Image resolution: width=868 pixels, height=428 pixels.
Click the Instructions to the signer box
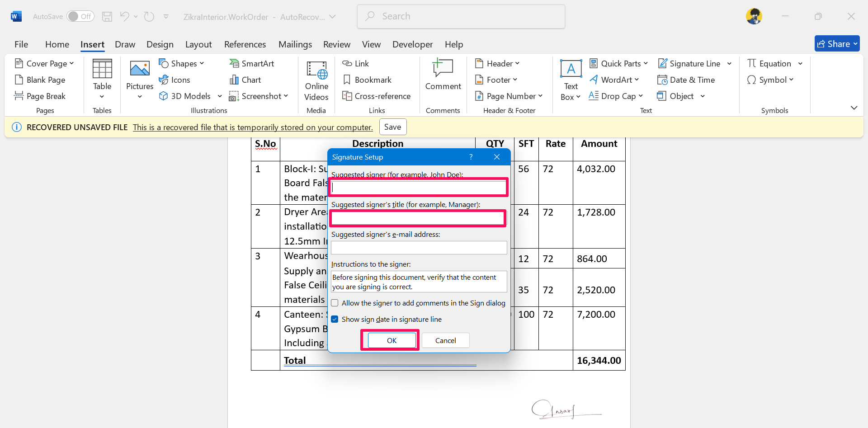[x=419, y=282]
